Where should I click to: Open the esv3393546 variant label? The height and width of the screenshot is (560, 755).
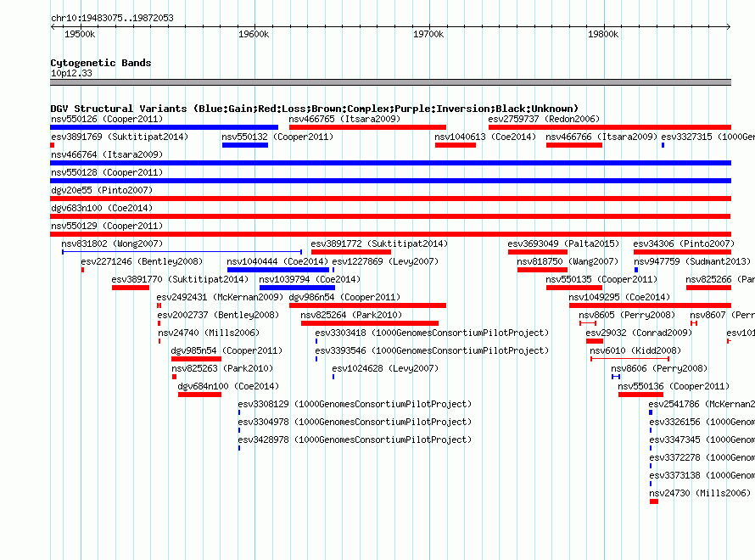pyautogui.click(x=432, y=350)
